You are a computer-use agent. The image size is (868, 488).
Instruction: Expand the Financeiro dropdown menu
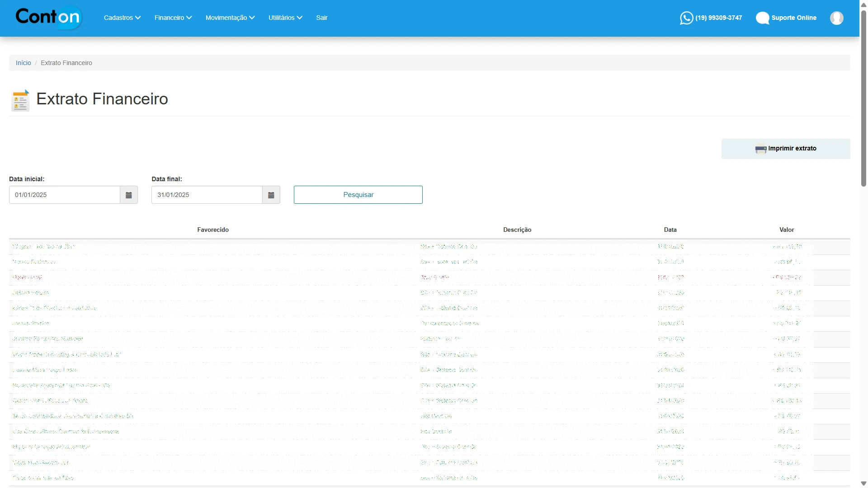[173, 18]
